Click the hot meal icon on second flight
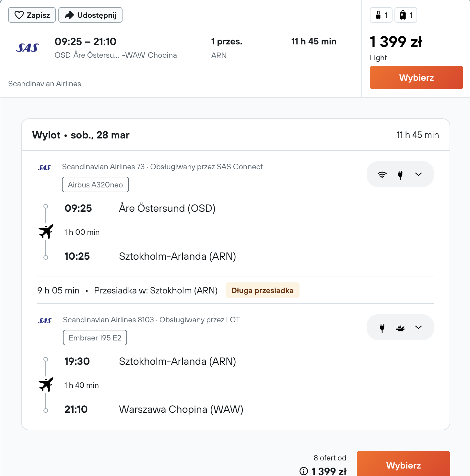The height and width of the screenshot is (476, 470). (400, 327)
